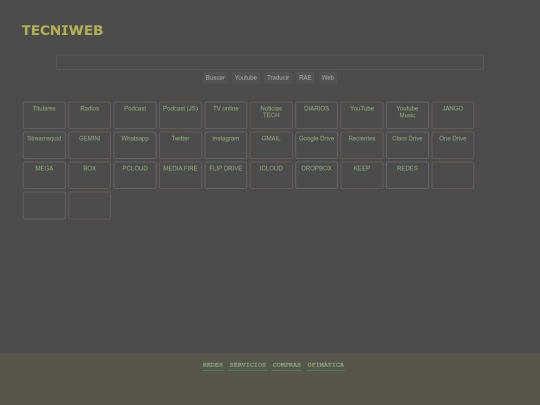This screenshot has width=540, height=405.
Task: Go to REDES footer link
Action: [213, 365]
